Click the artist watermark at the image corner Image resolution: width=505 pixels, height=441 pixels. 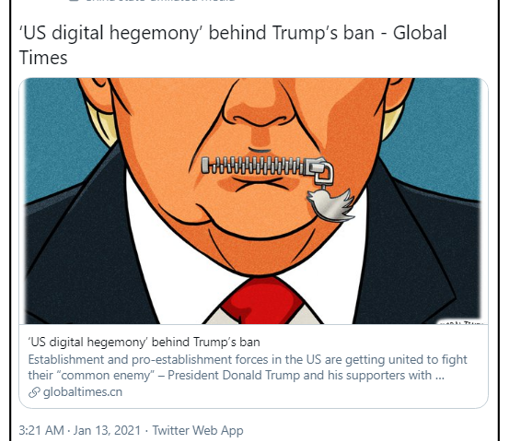[x=462, y=322]
